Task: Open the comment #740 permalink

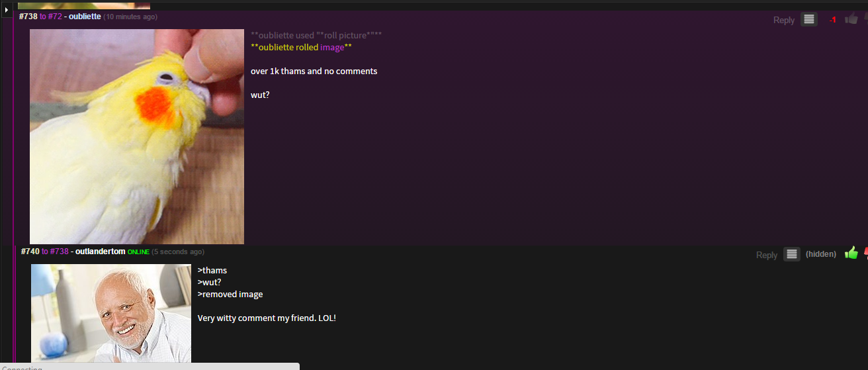Action: (x=30, y=252)
